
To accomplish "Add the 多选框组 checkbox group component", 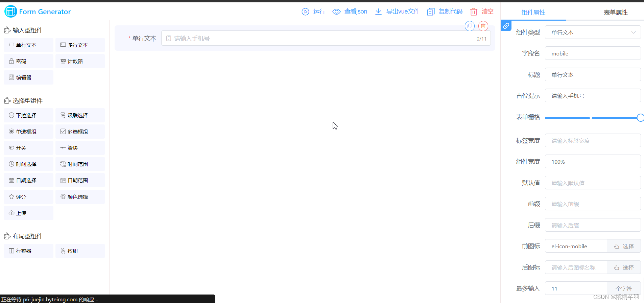I will pos(80,132).
